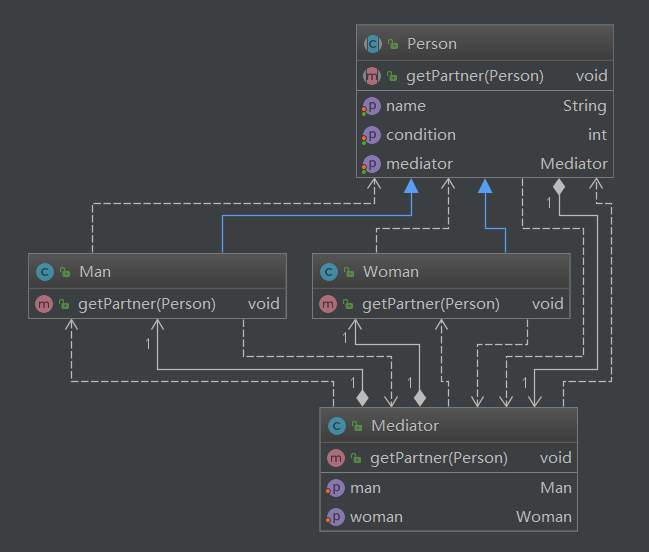Viewport: 649px width, 552px height.
Task: Click property icon beside name field
Action: (372, 106)
